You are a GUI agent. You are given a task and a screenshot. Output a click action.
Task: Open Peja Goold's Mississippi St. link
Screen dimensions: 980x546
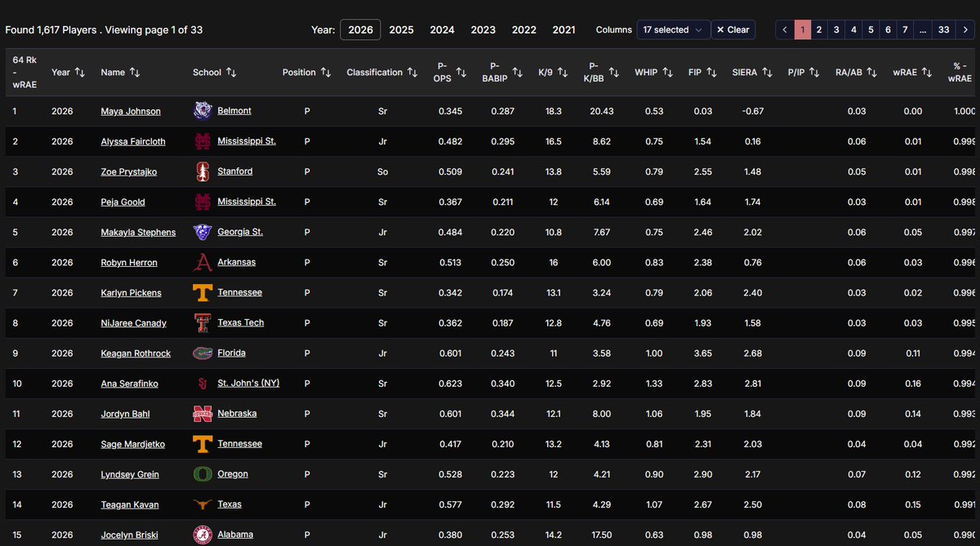pyautogui.click(x=247, y=202)
